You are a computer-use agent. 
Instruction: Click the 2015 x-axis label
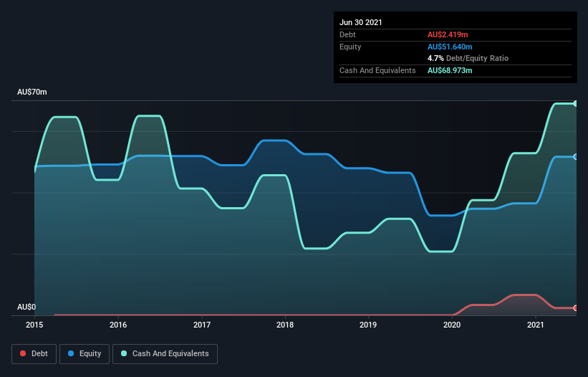pyautogui.click(x=34, y=325)
